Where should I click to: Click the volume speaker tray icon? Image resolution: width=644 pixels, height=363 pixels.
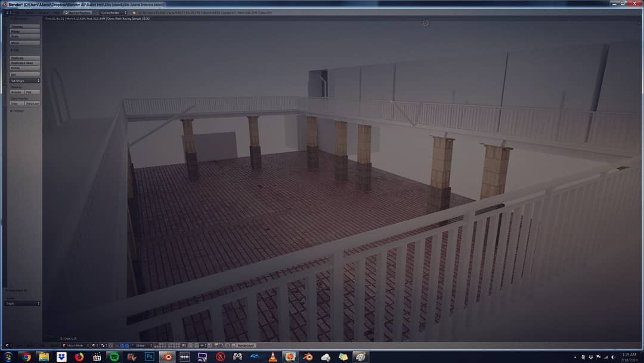point(613,357)
